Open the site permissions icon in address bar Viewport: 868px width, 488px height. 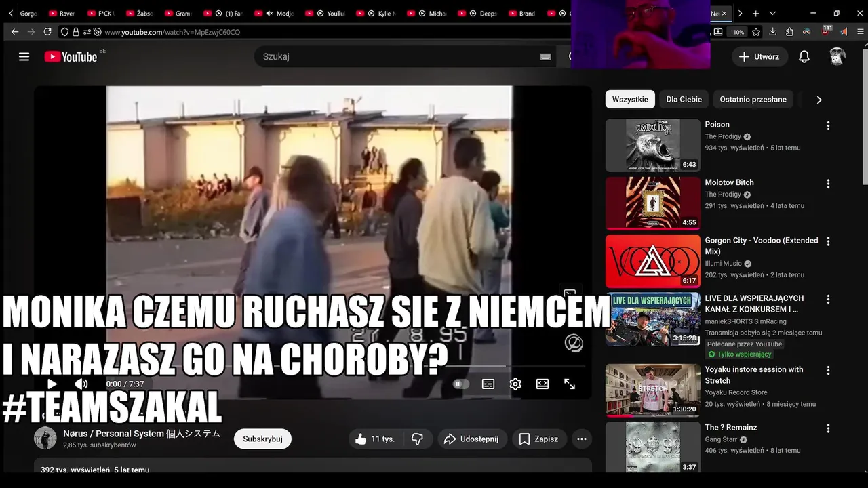tap(87, 32)
